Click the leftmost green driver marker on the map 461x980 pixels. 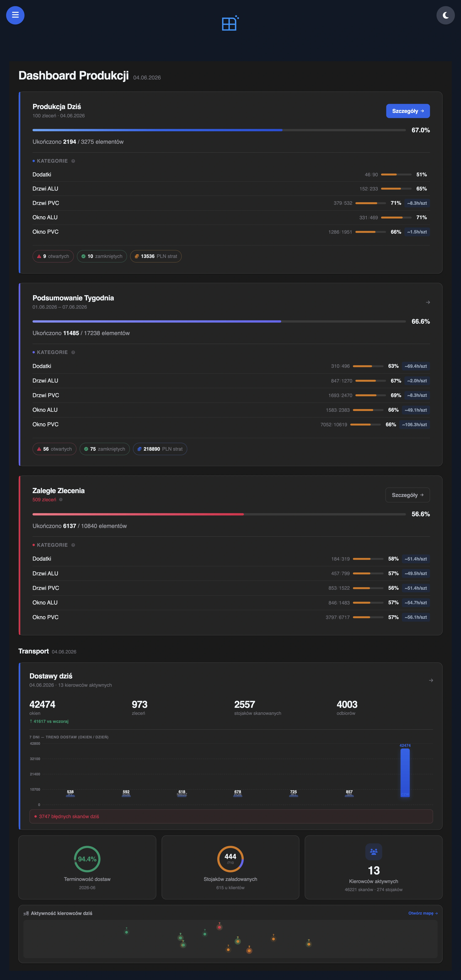pyautogui.click(x=127, y=932)
